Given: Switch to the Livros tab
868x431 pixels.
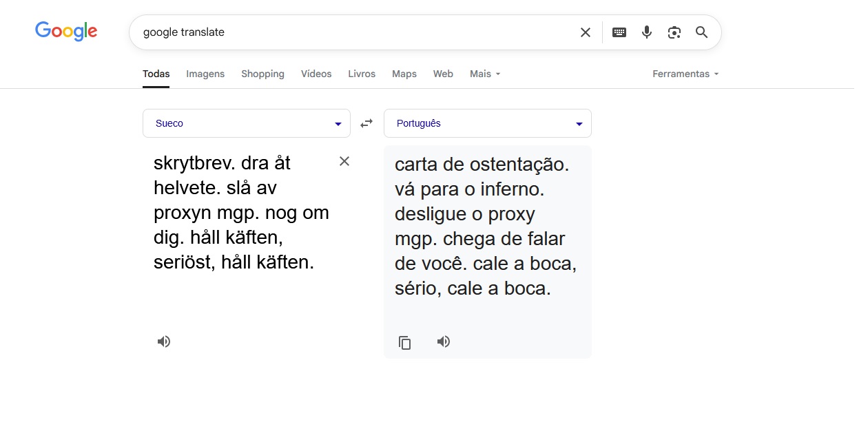Looking at the screenshot, I should 362,74.
